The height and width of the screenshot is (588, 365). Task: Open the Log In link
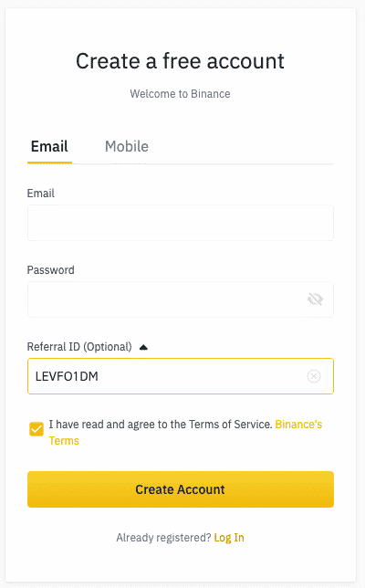229,538
